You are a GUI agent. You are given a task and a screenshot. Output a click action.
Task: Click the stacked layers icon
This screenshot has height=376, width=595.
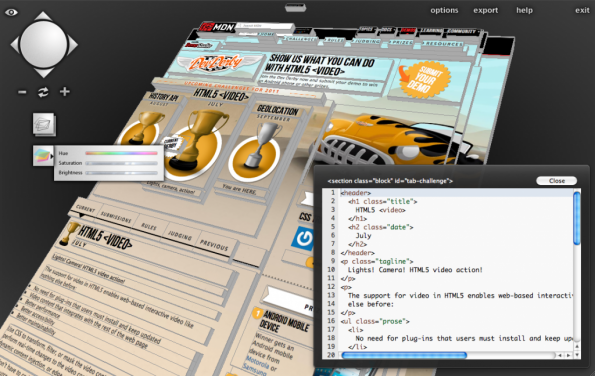click(44, 124)
